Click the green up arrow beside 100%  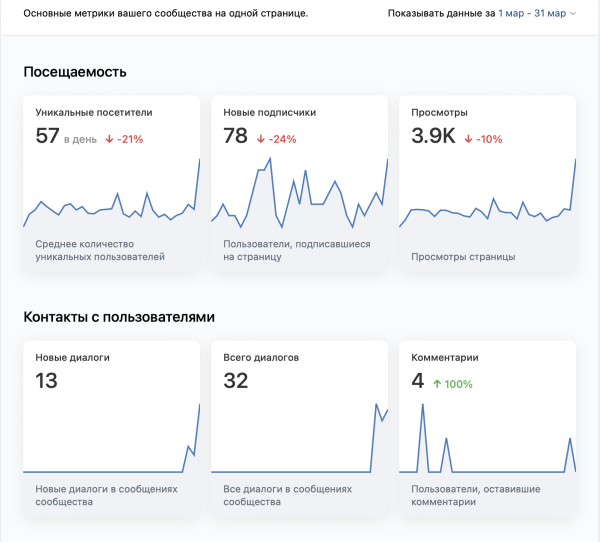coord(436,384)
